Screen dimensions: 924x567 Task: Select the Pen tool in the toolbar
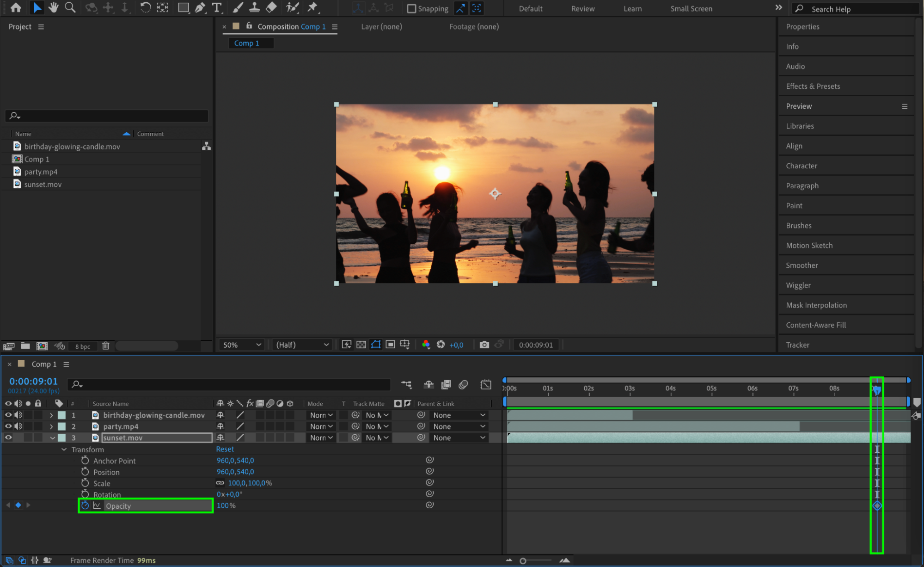pyautogui.click(x=200, y=7)
